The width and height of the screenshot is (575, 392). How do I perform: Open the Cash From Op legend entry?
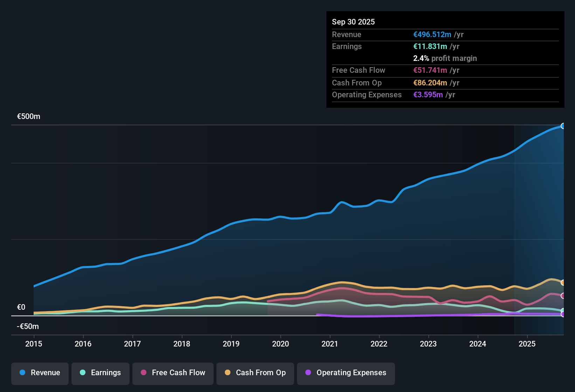tap(255, 373)
